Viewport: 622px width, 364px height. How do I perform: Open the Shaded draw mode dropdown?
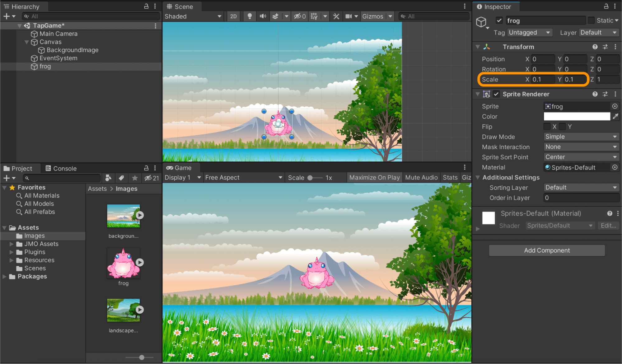point(193,16)
